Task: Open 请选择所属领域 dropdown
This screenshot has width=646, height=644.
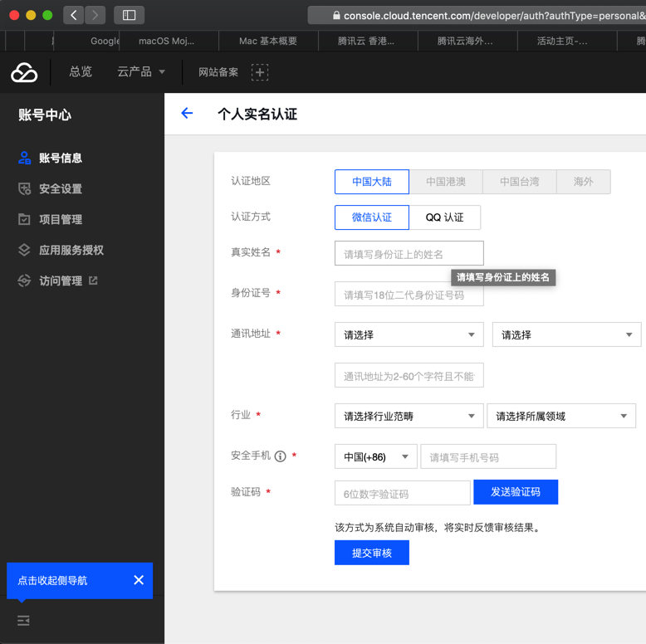Action: coord(561,416)
